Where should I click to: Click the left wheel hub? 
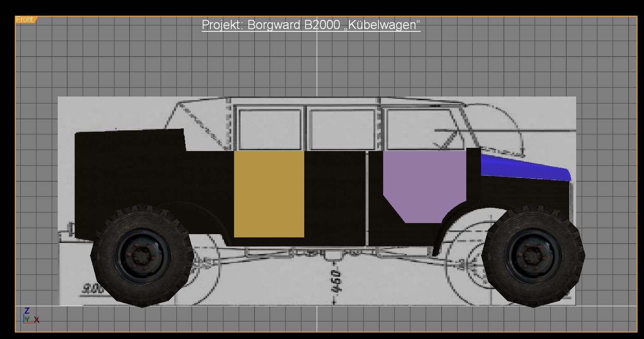coord(142,255)
